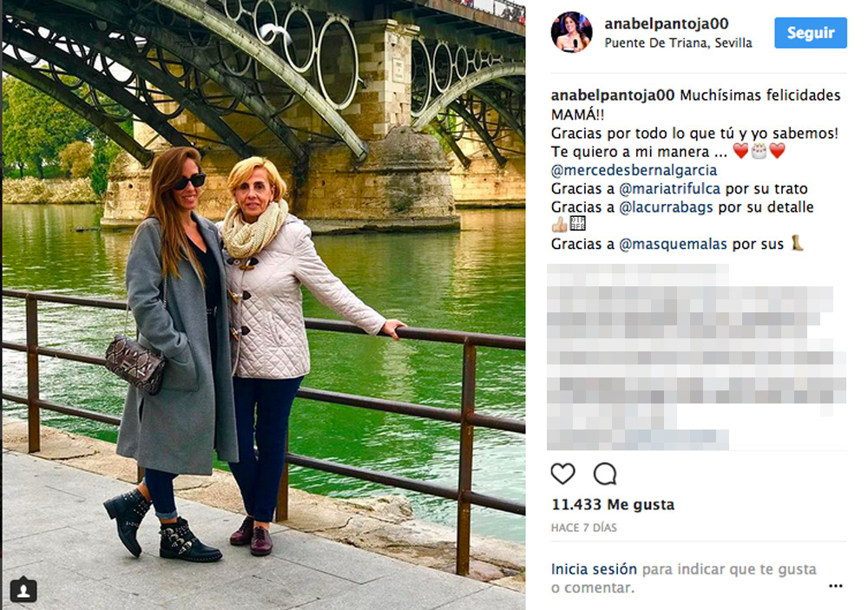Click Inicia sesión login link
This screenshot has height=610, width=868.
594,569
